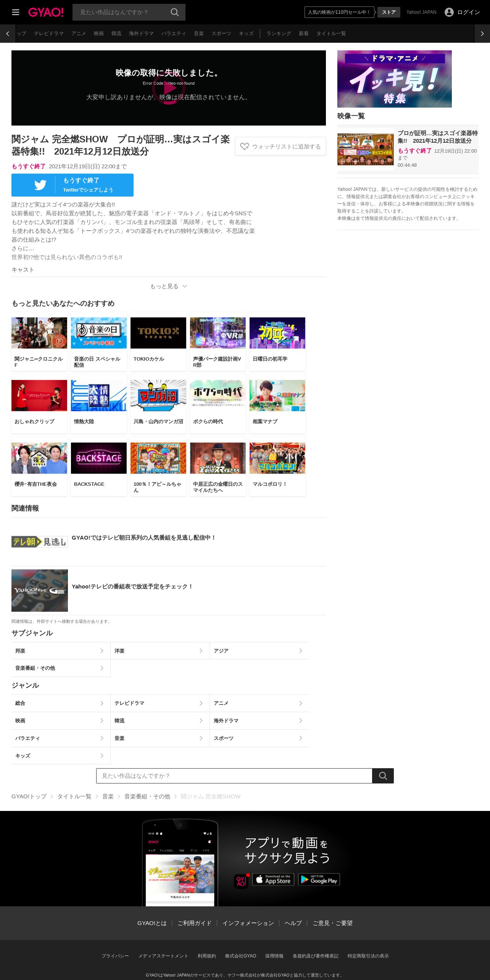Image resolution: width=490 pixels, height=980 pixels.
Task: Open 櫻井・有吉THE夜会 card
Action: click(x=39, y=467)
